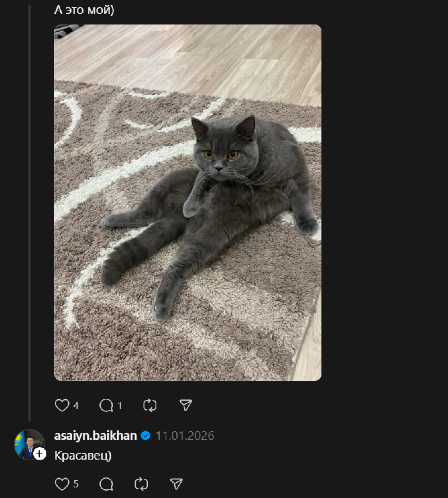The image size is (448, 498).
Task: Click the vertical thread connector line
Action: pos(30,212)
